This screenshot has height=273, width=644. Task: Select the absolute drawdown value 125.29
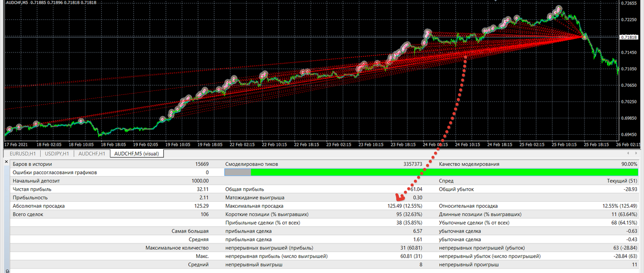click(x=201, y=206)
